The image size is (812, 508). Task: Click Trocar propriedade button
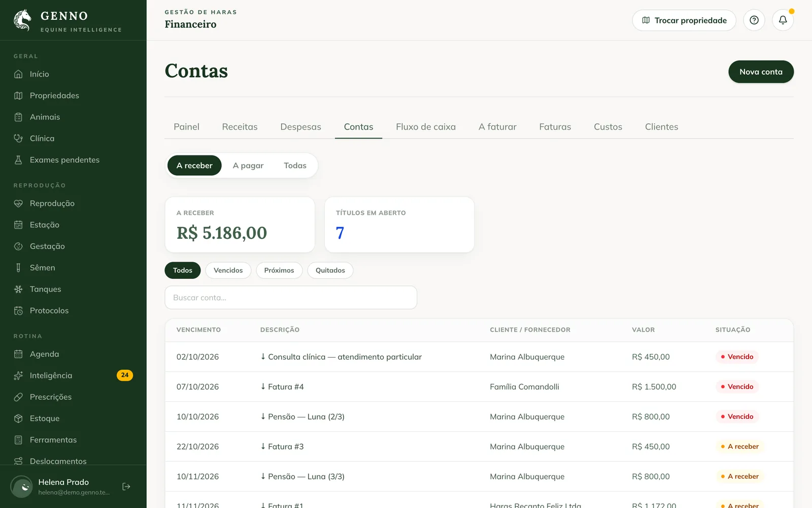point(684,20)
